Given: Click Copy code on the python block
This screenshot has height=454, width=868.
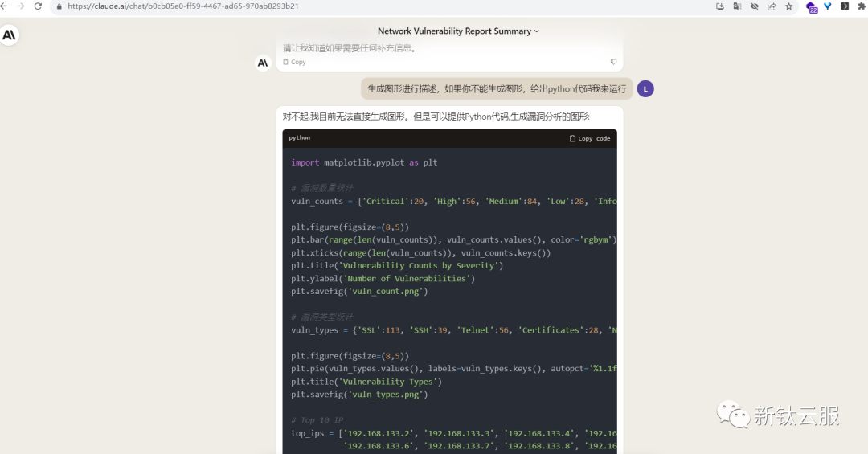Looking at the screenshot, I should click(590, 138).
